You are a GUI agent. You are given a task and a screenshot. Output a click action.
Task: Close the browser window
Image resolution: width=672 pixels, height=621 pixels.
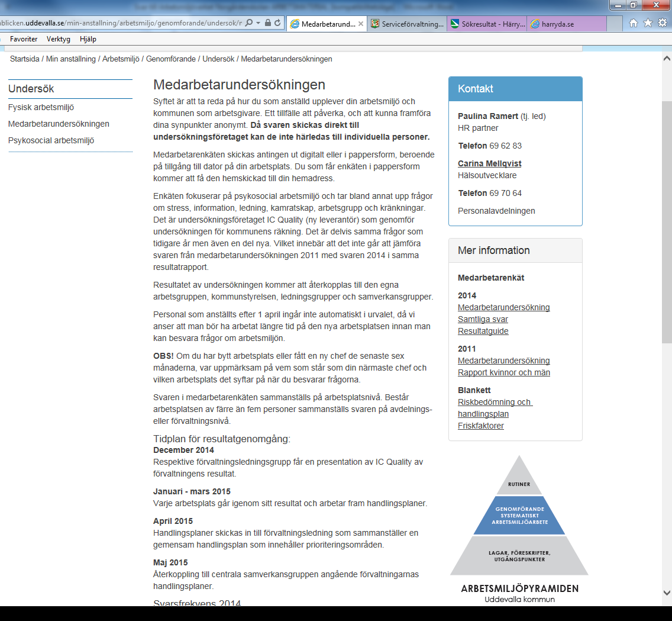(656, 5)
